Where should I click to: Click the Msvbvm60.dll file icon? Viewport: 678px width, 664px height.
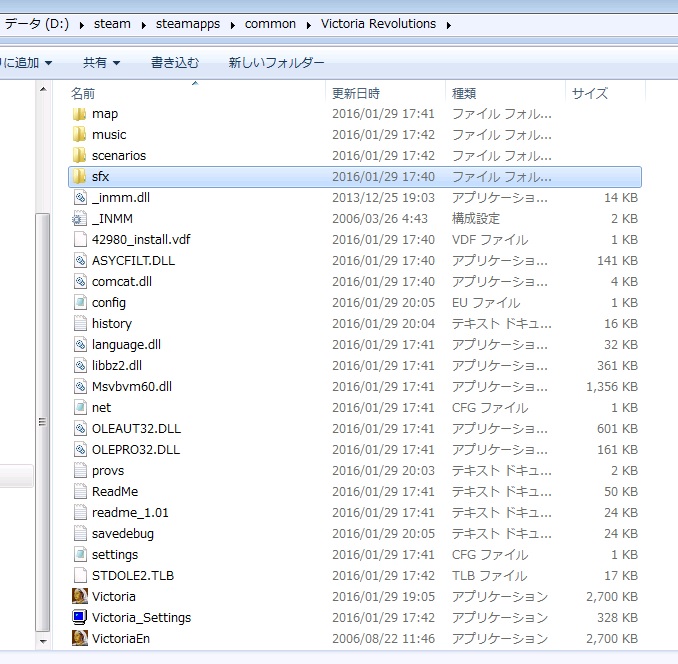point(80,386)
